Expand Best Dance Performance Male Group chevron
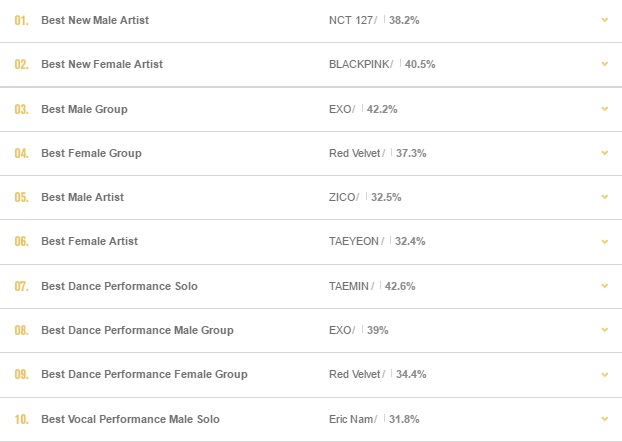 pyautogui.click(x=605, y=330)
